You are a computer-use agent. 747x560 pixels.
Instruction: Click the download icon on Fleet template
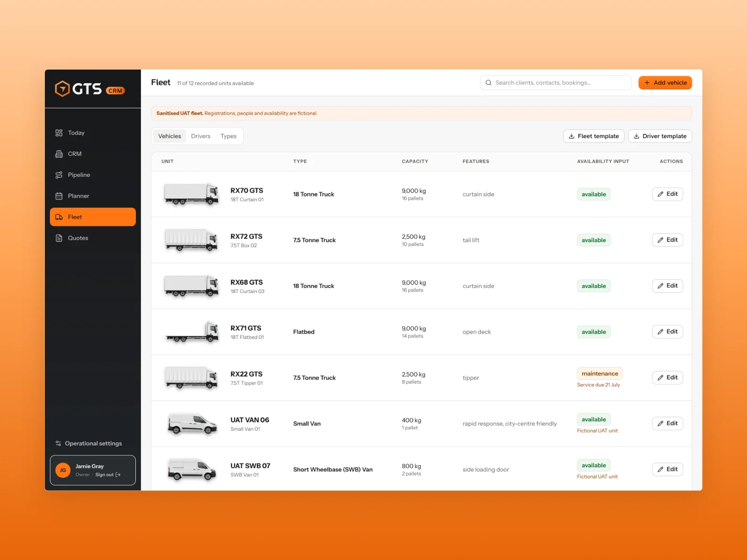[x=571, y=136]
